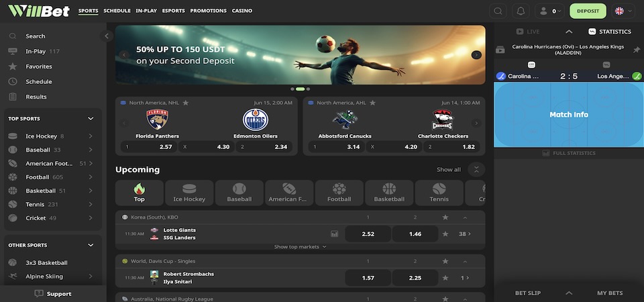Expand Show top markets dropdown

point(301,247)
